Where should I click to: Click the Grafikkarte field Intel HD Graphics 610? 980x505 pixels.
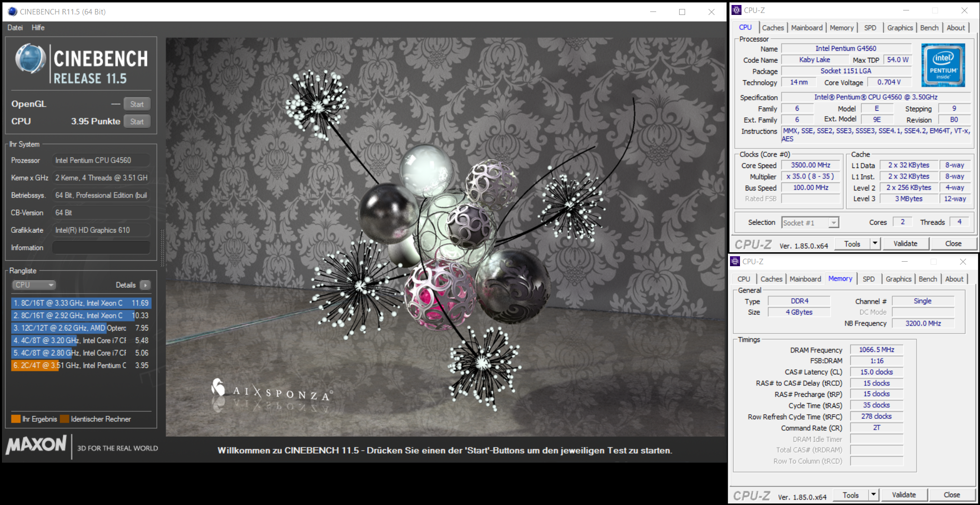point(101,230)
